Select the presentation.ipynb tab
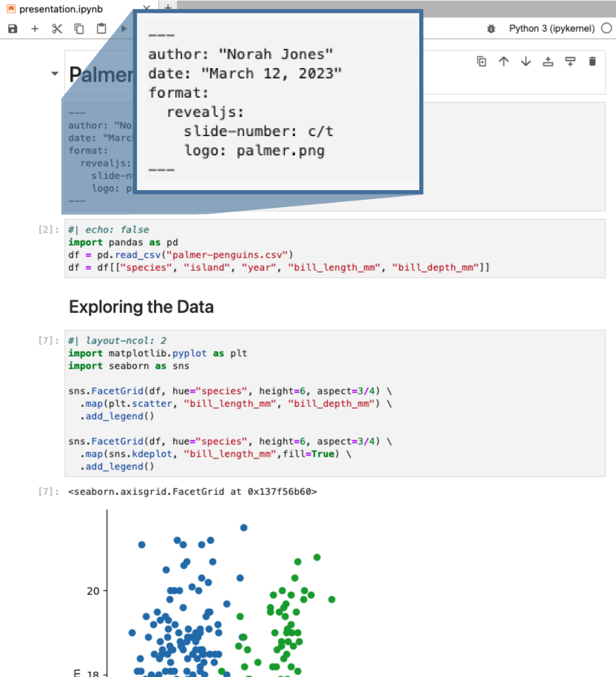The height and width of the screenshot is (677, 616). [61, 9]
